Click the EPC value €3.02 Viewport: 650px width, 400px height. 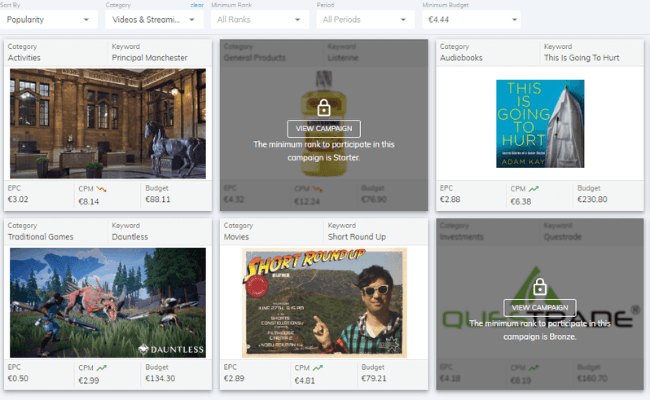click(18, 199)
